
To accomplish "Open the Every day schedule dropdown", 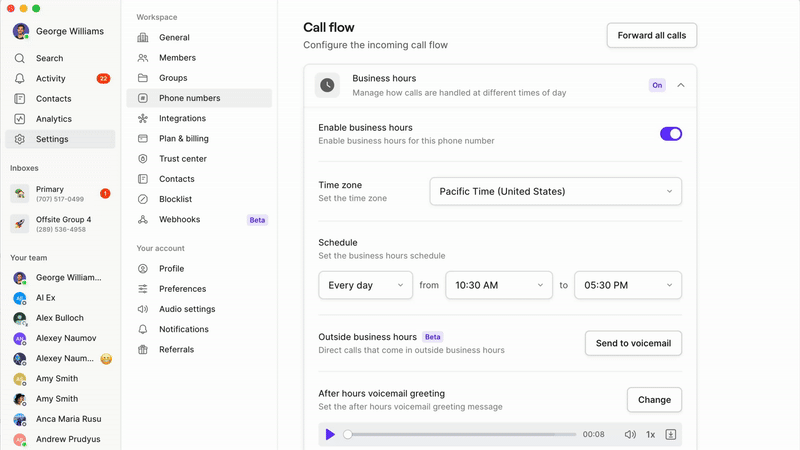I will click(x=365, y=285).
